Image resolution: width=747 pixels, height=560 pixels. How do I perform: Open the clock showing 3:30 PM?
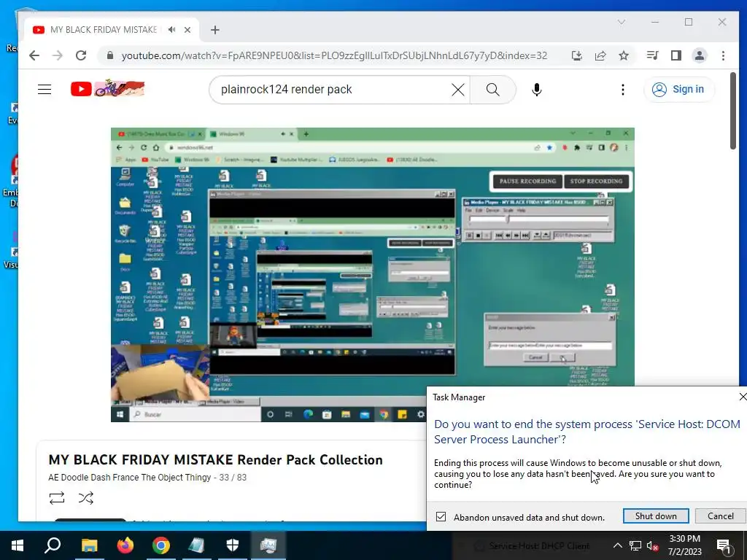684,545
